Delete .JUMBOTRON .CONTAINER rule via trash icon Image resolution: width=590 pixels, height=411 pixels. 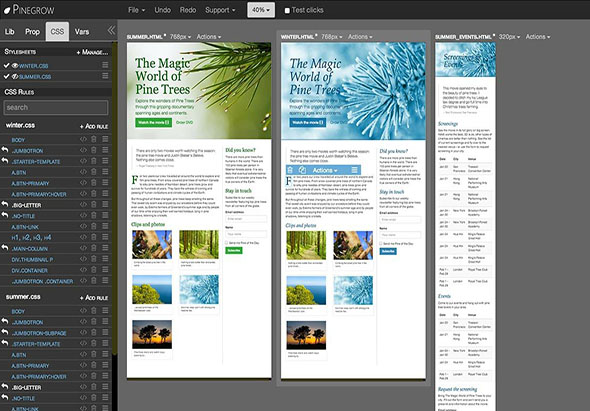[x=94, y=281]
